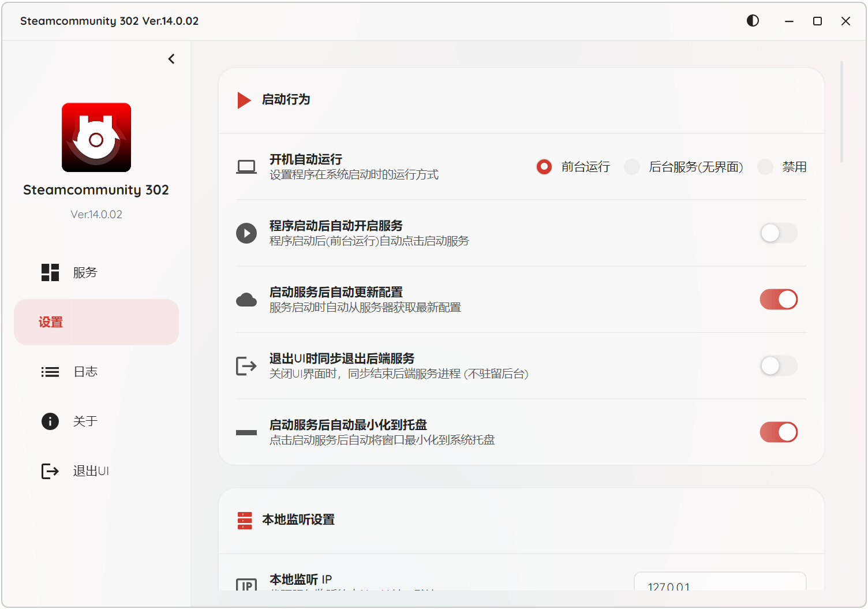Click the cloud icon beside 启动服务后自动更新配置
The height and width of the screenshot is (609, 868).
(246, 300)
